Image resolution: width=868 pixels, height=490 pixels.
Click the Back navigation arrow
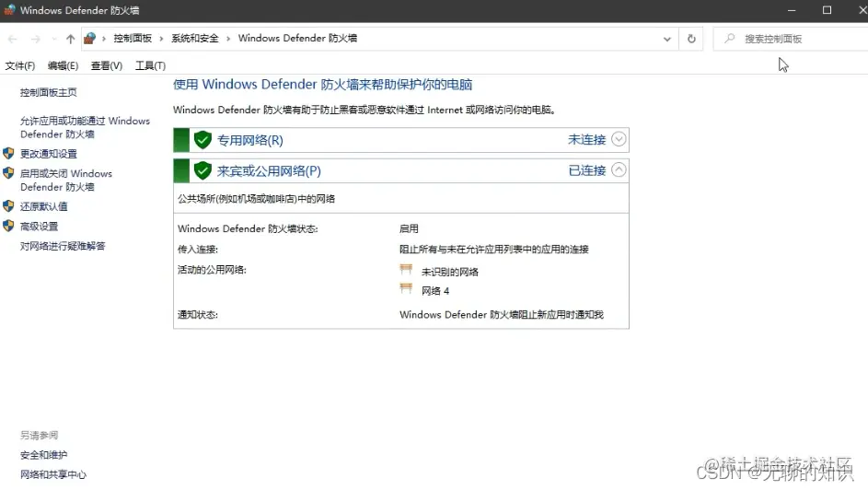12,39
